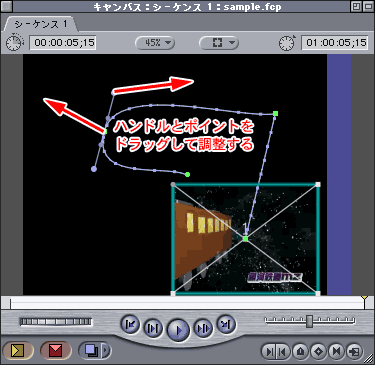Click the red Overwrite edit button
This screenshot has height=365, width=375.
(x=56, y=350)
